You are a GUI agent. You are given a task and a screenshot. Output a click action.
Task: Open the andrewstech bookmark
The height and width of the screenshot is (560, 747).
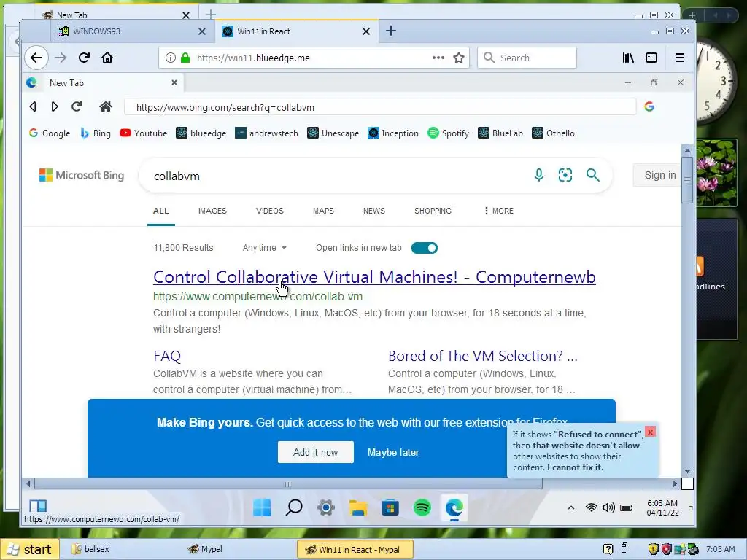tap(267, 133)
